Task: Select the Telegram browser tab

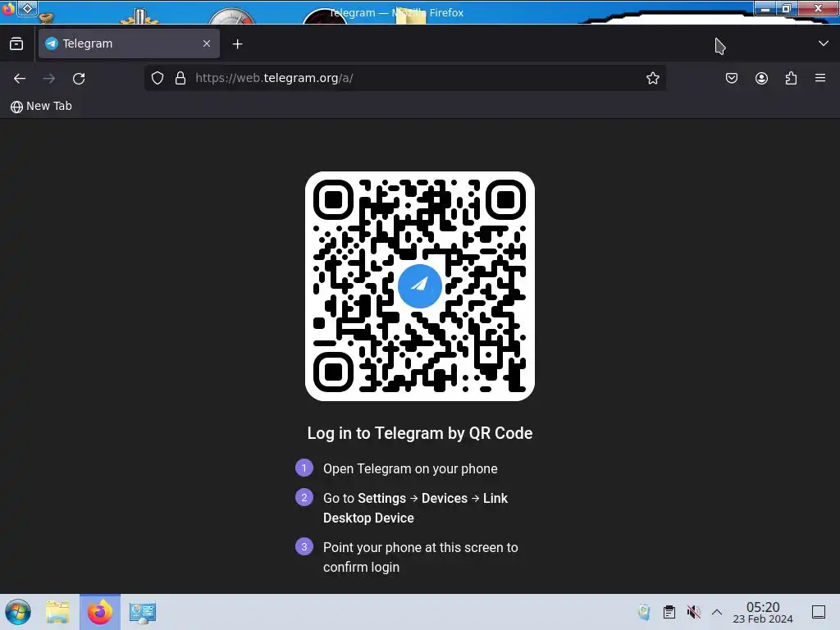Action: [x=129, y=43]
